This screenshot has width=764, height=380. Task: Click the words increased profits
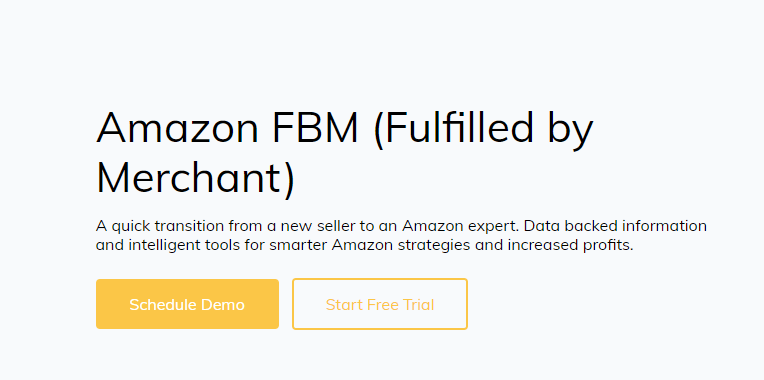click(x=570, y=246)
